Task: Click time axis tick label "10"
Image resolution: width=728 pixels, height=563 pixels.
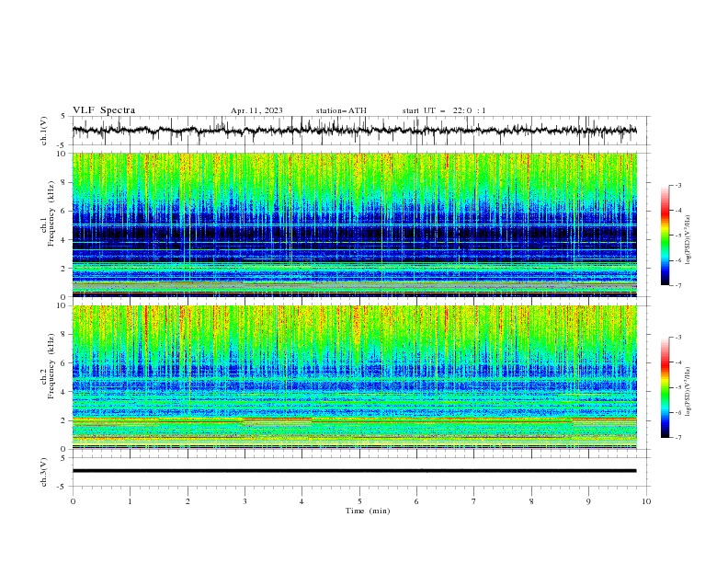Action: tap(646, 501)
